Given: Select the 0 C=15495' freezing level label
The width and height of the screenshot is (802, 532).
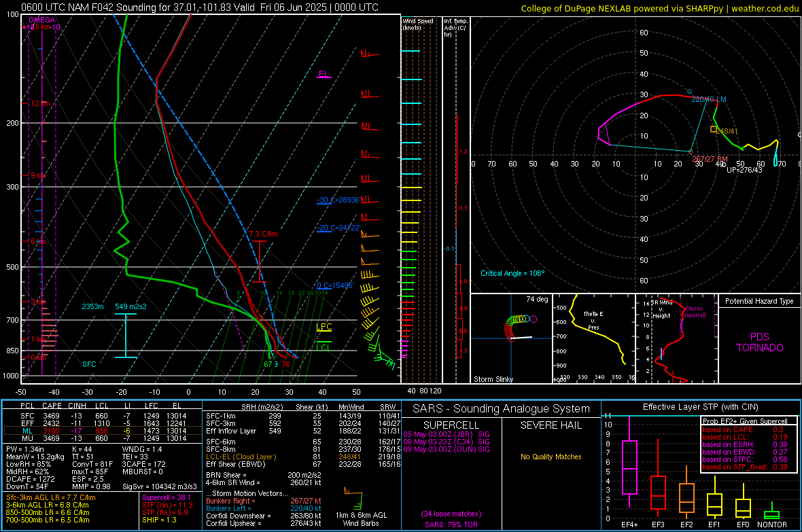Looking at the screenshot, I should tap(335, 285).
